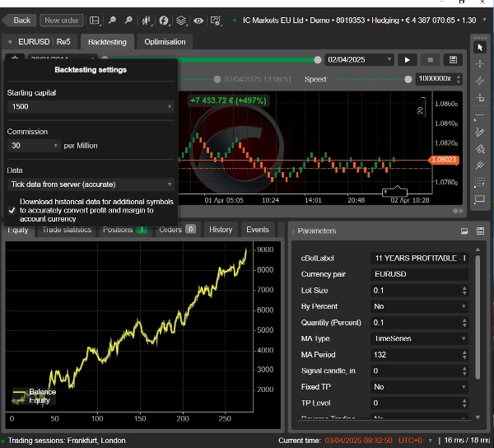
Task: Select the four-point star tool in sidebar
Action: (x=480, y=81)
